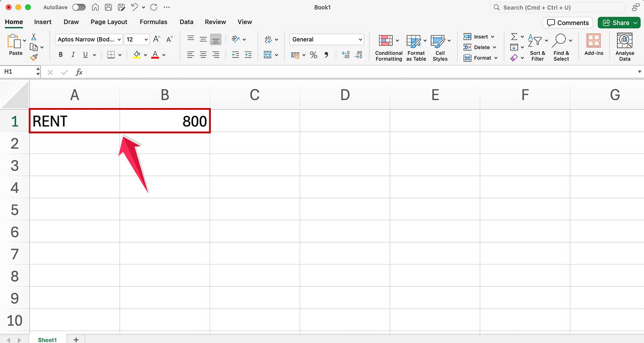Open the font size dropdown

[x=137, y=39]
